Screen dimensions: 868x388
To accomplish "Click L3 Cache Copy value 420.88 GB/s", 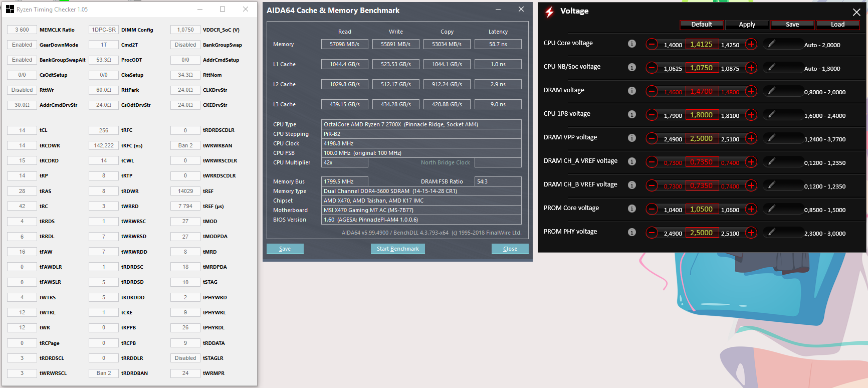I will 447,104.
